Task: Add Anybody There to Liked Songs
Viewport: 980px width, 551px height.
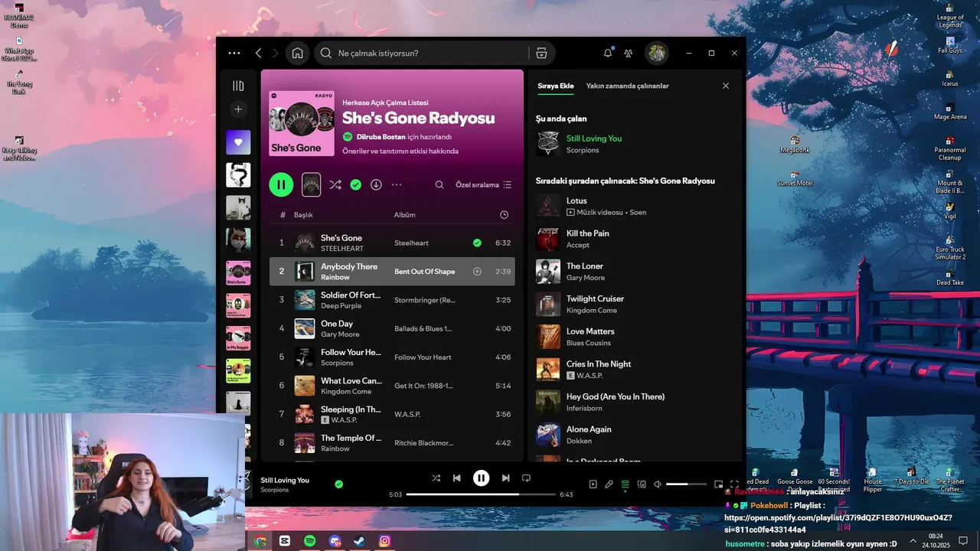Action: [477, 272]
